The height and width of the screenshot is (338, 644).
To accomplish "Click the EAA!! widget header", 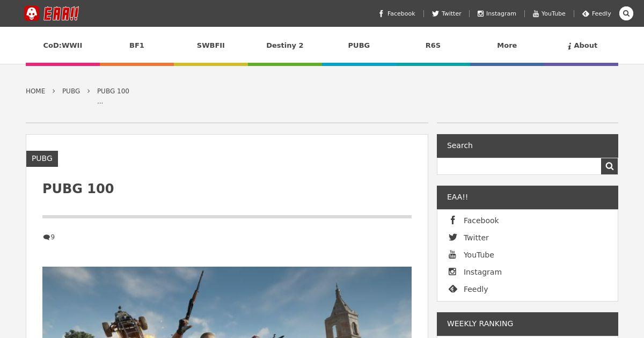I will [x=528, y=197].
